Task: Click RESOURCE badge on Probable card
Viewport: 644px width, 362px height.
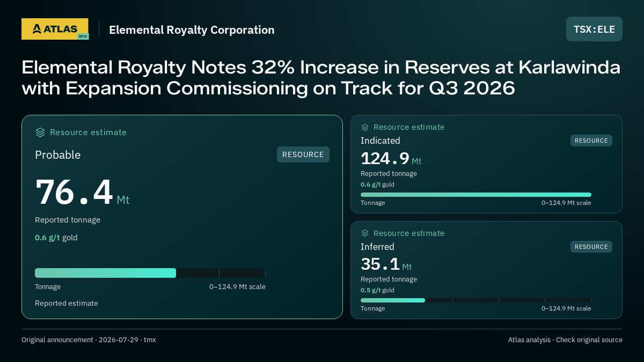Action: (x=303, y=154)
